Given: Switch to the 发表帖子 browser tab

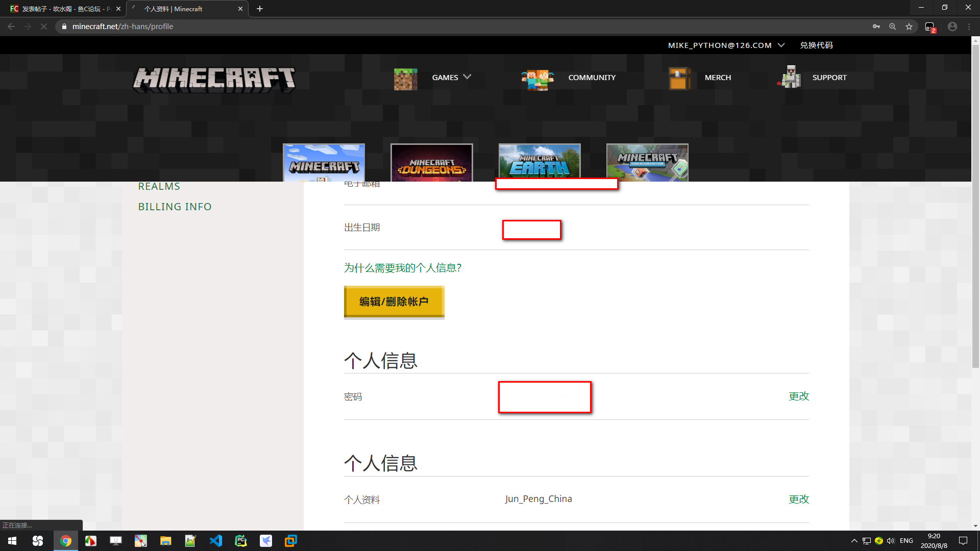Looking at the screenshot, I should pos(61,9).
